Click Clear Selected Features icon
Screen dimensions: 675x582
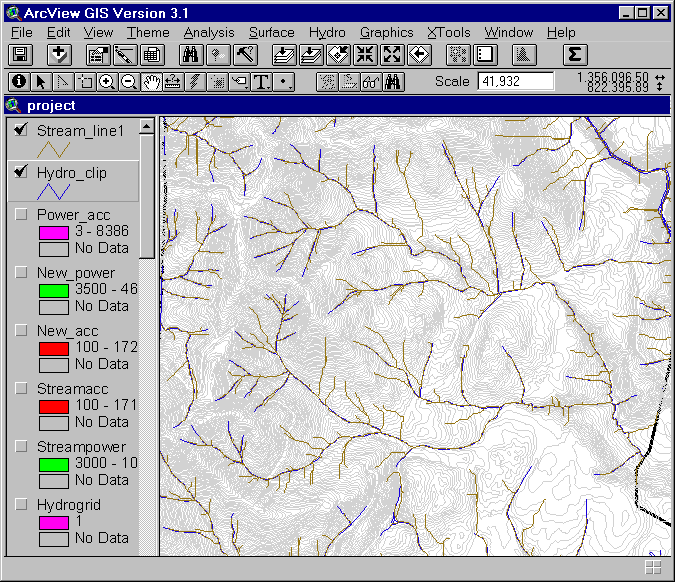pos(485,55)
